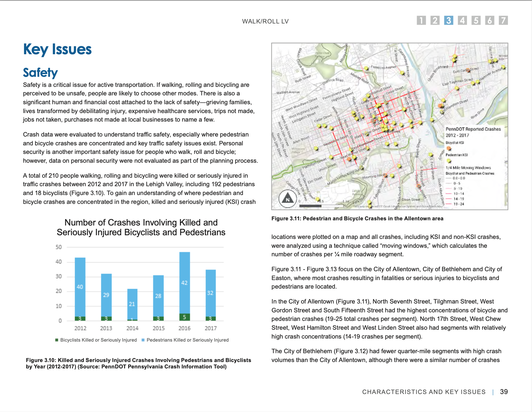This screenshot has height=412, width=532.
Task: Click the Union Boulevard map label
Action: coord(437,73)
